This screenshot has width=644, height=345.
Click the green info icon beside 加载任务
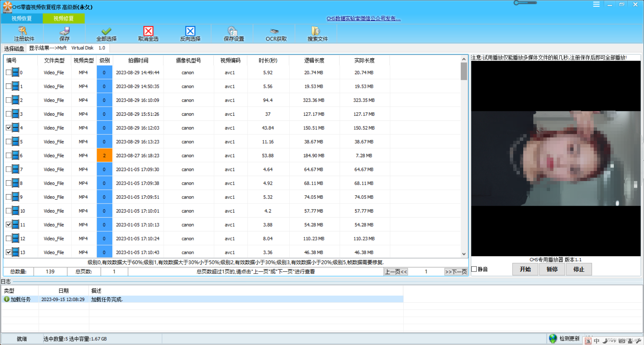click(x=7, y=299)
